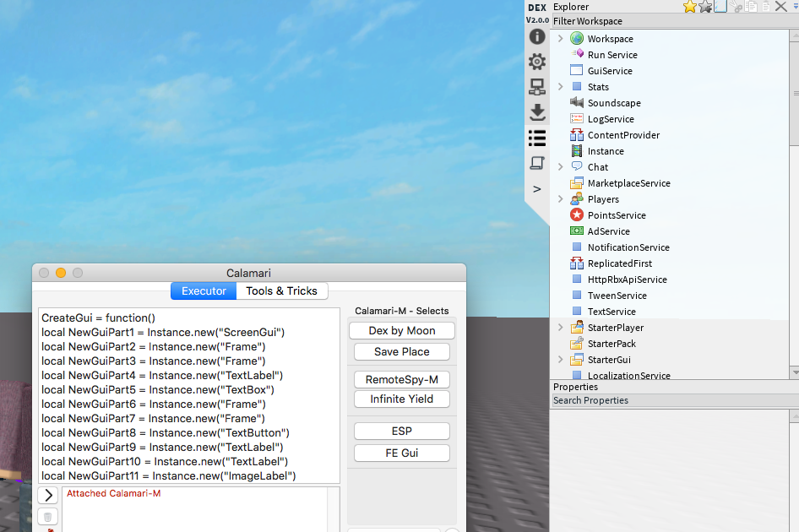The width and height of the screenshot is (799, 532).
Task: Expand the StarterGui tree node
Action: [x=561, y=359]
